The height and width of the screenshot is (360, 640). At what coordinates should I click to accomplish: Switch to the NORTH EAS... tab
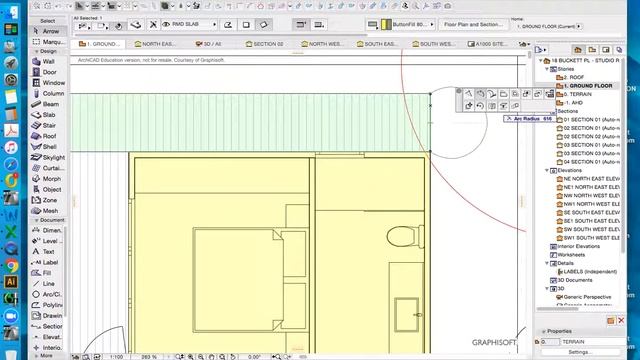point(155,44)
